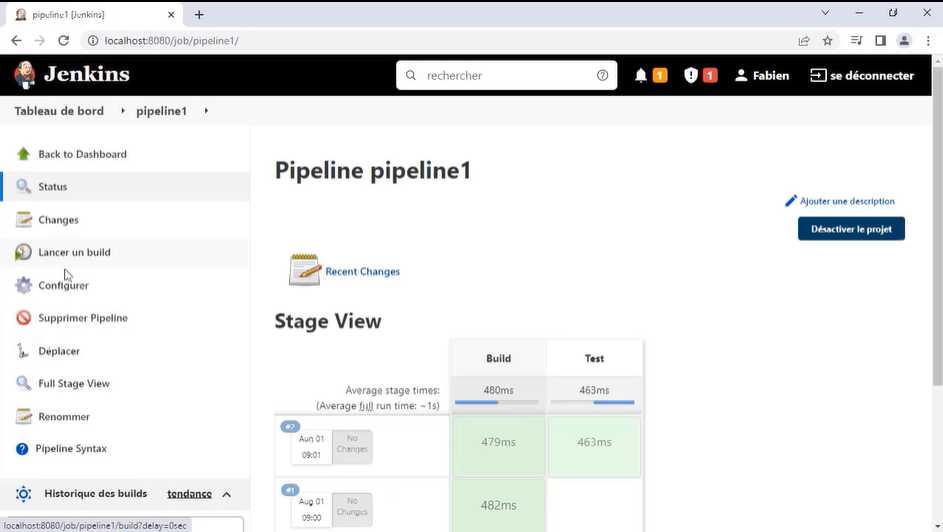Click the Status magnifier icon
This screenshot has height=532, width=943.
tap(23, 186)
